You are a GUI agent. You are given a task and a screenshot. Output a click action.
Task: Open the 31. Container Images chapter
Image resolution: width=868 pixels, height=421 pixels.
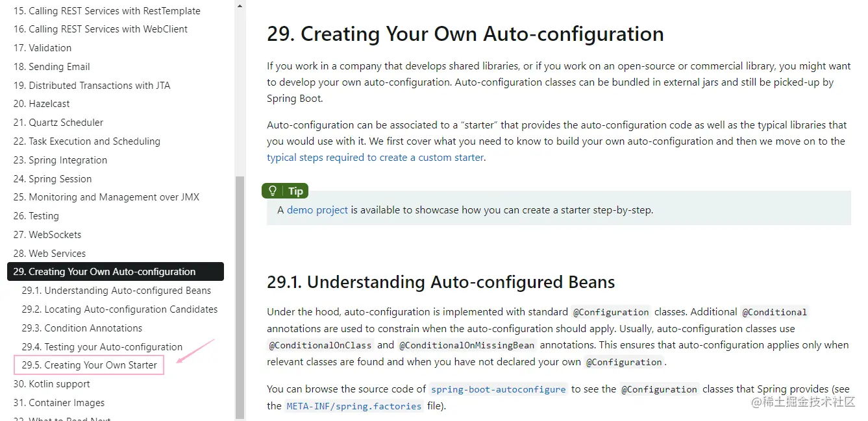coord(58,403)
